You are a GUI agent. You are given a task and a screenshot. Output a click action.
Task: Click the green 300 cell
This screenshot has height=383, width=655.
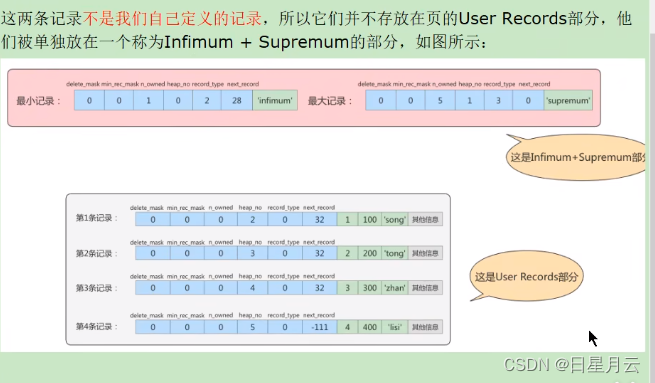tap(370, 288)
